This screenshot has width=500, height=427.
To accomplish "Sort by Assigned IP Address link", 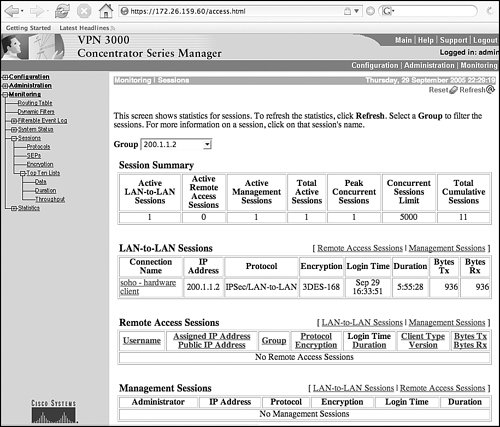I will (x=212, y=336).
